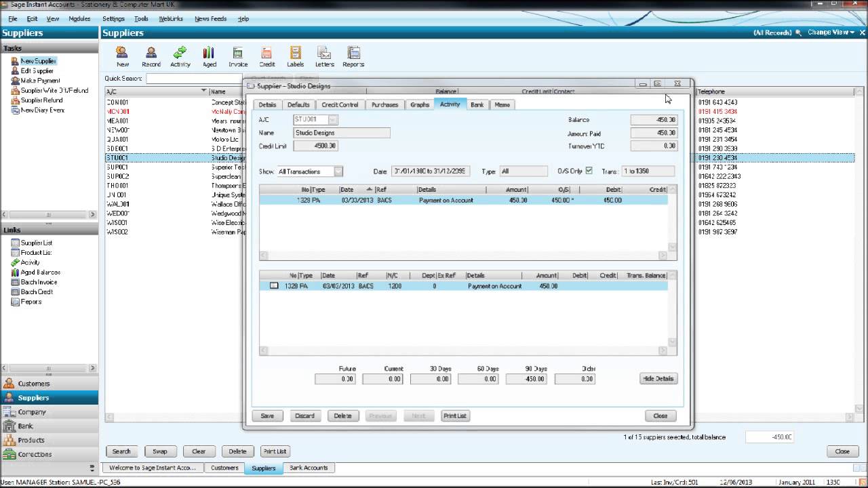Click the Discard button
Viewport: 868px width, 488px height.
(x=304, y=415)
